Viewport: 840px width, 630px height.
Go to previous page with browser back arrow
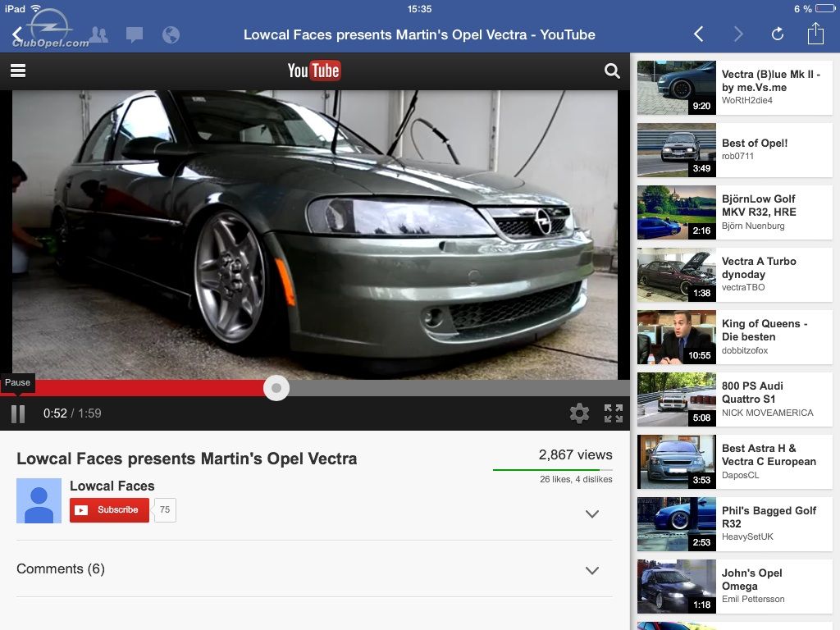tap(699, 34)
